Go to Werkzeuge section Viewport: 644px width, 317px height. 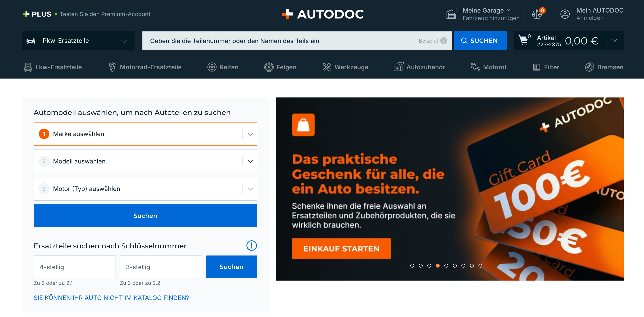point(345,67)
